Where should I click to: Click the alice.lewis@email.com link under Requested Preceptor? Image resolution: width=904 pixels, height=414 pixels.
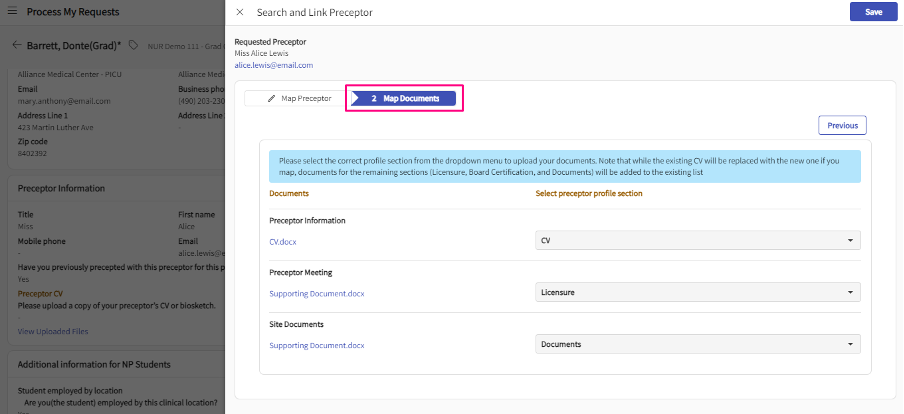pos(273,65)
